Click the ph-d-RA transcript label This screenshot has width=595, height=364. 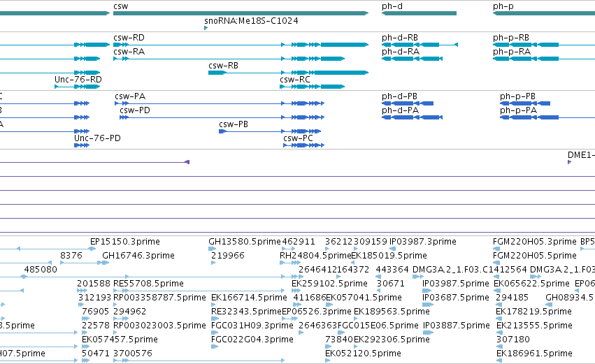[x=401, y=52]
